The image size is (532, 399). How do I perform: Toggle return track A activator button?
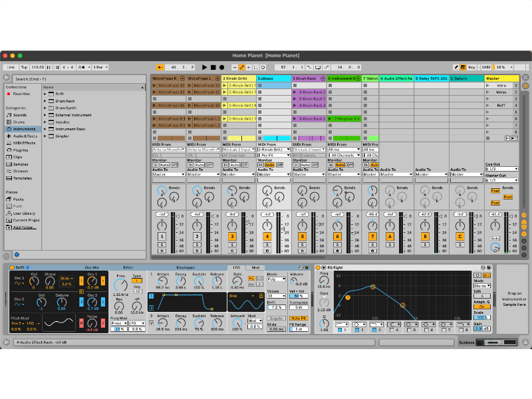[x=390, y=237]
